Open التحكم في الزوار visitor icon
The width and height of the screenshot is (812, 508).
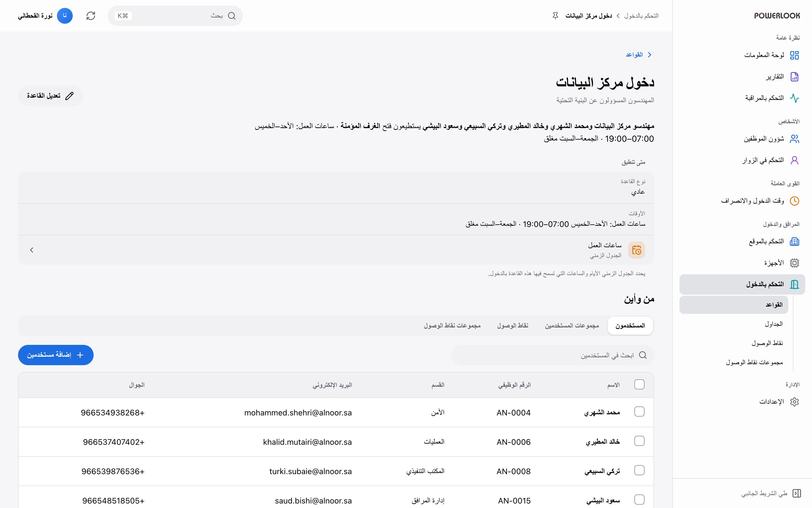coord(794,160)
